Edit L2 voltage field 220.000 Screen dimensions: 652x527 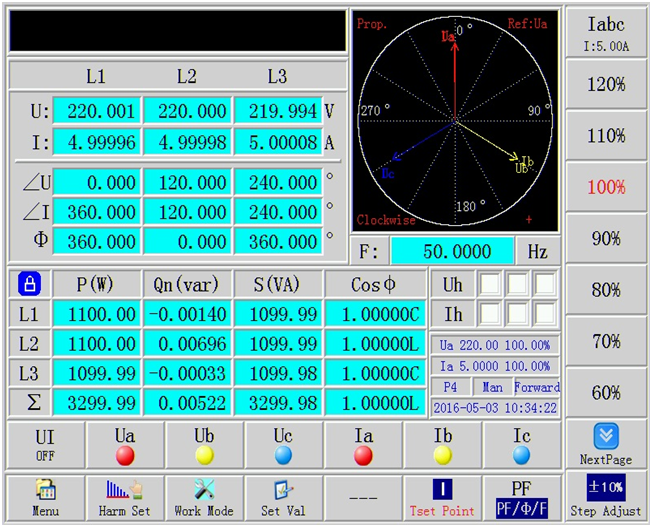click(x=188, y=111)
